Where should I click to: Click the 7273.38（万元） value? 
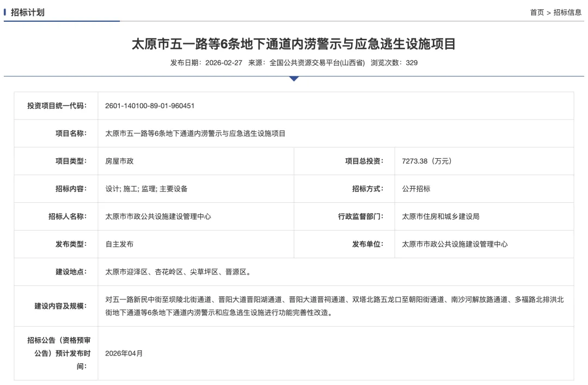coord(427,161)
